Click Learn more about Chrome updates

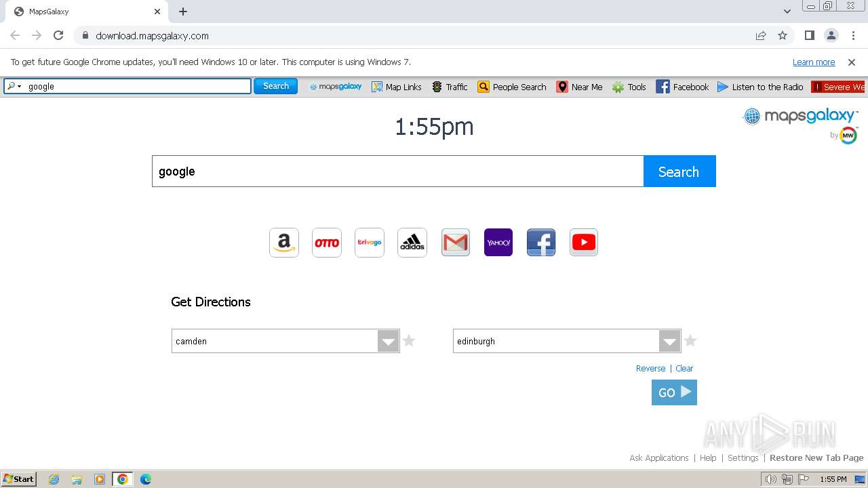tap(814, 62)
